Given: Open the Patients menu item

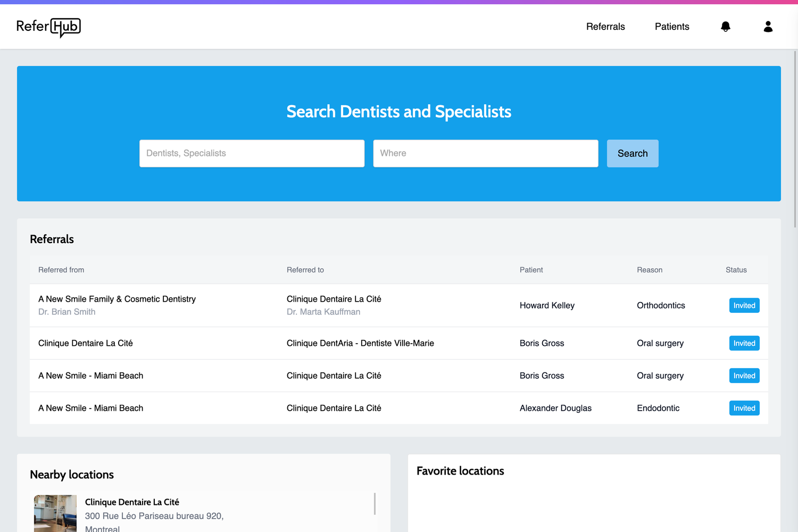Looking at the screenshot, I should click(672, 27).
